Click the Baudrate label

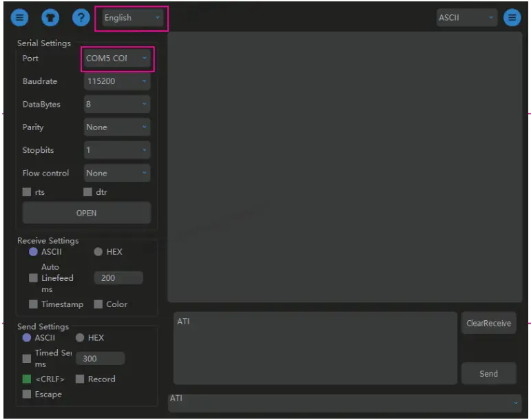pyautogui.click(x=40, y=81)
